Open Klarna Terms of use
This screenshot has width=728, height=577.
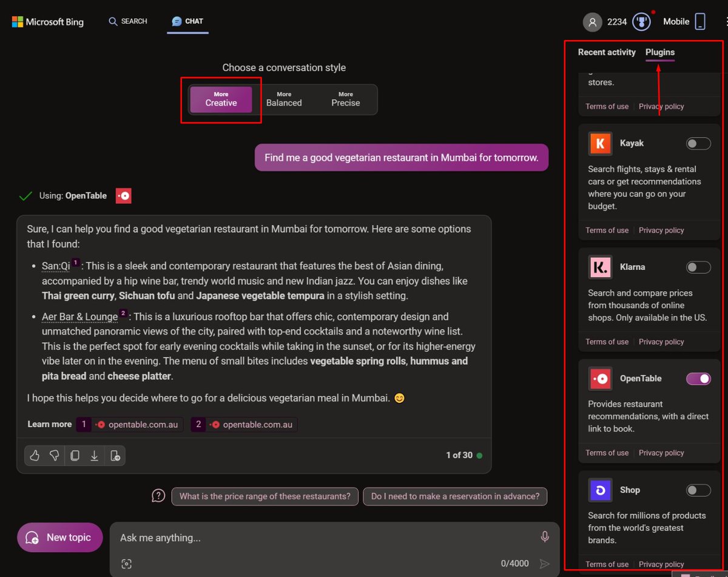point(607,342)
